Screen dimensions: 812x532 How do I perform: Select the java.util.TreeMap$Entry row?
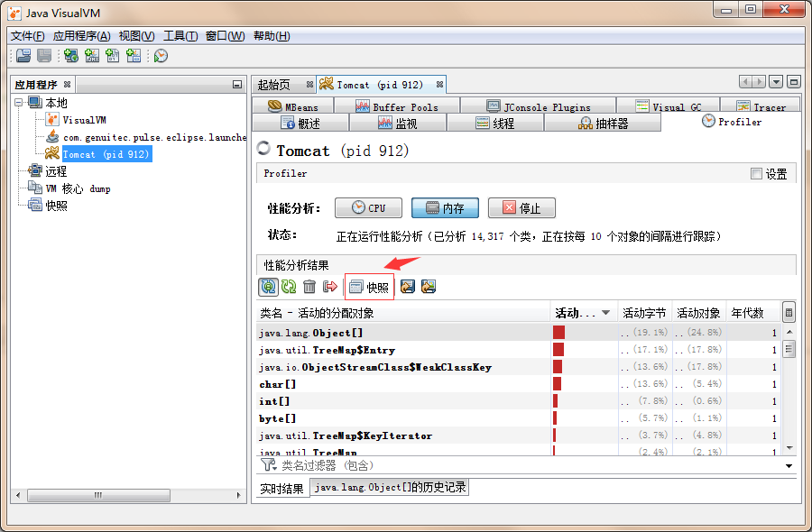(519, 349)
